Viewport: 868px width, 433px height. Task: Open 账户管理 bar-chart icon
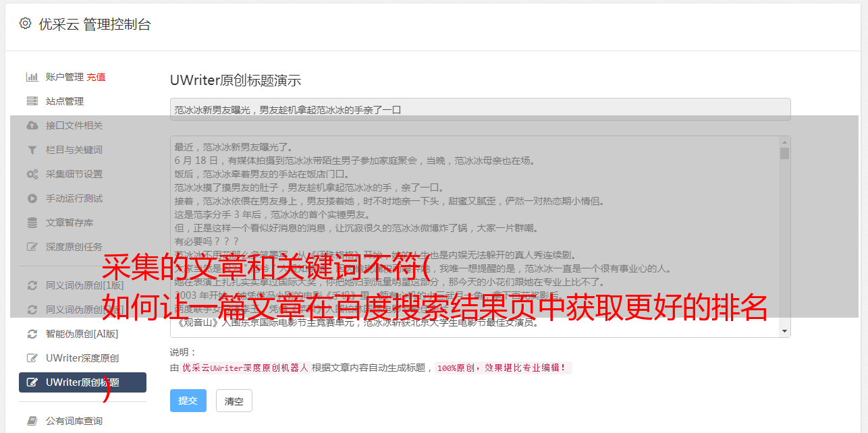pyautogui.click(x=32, y=77)
